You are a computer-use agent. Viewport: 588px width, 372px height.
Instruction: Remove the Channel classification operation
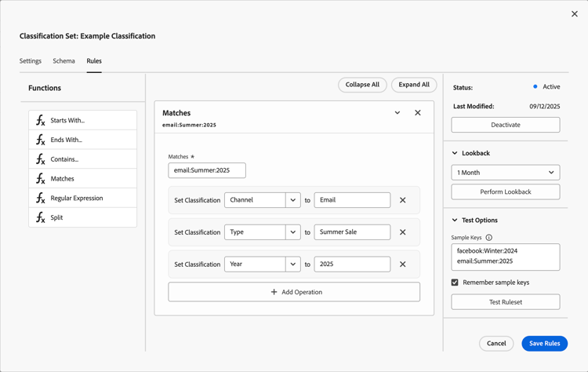point(403,200)
